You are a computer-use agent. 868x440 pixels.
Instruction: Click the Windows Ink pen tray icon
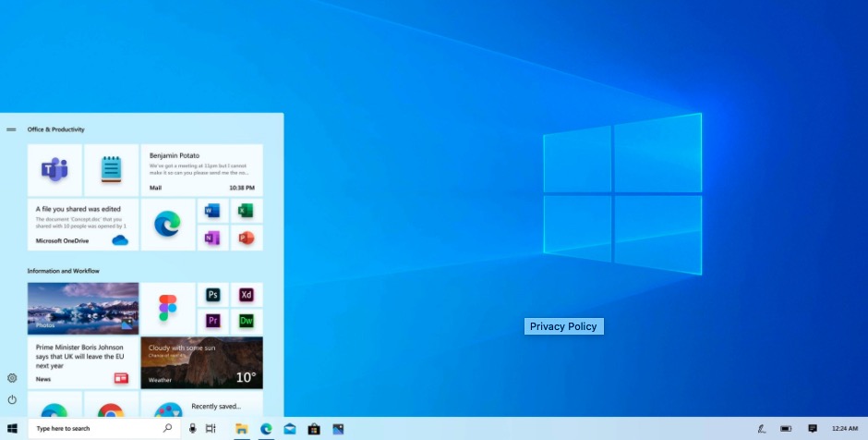(762, 428)
